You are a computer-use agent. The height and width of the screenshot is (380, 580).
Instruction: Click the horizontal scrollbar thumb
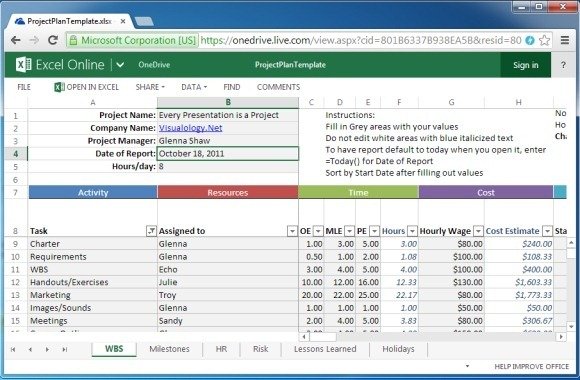[x=323, y=337]
